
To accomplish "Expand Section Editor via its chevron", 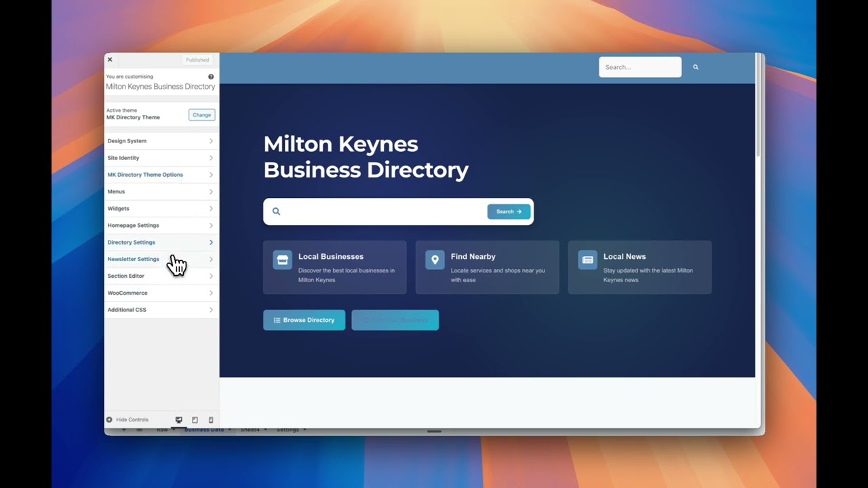I will (x=211, y=276).
